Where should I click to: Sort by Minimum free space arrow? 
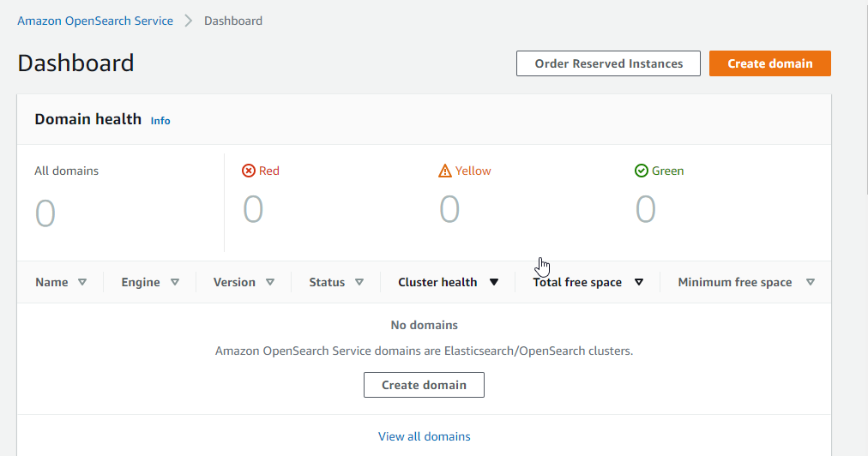(811, 282)
